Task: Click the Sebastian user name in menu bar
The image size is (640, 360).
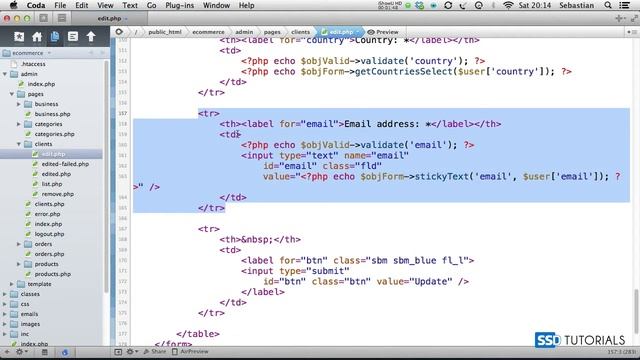Action: pos(576,5)
